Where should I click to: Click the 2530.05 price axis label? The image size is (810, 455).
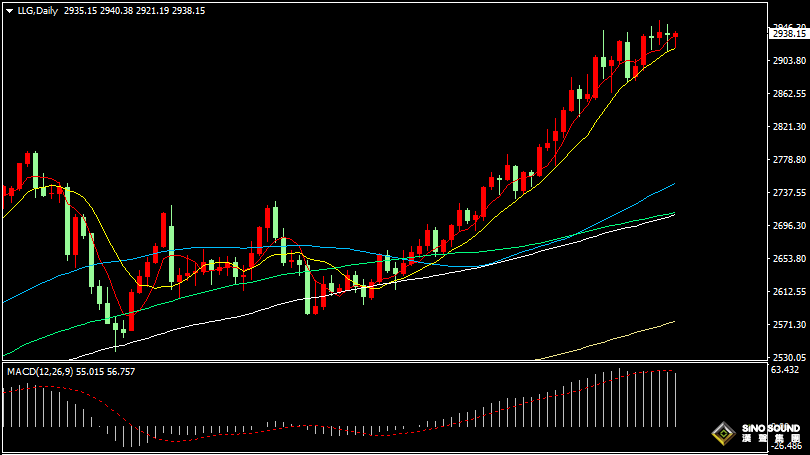pos(788,357)
